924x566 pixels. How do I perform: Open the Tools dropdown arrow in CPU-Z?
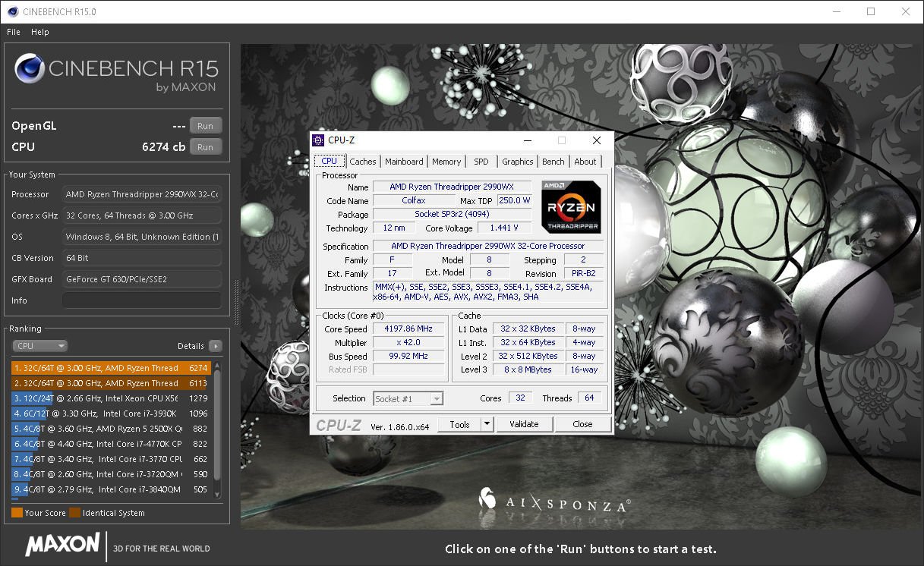(x=488, y=425)
